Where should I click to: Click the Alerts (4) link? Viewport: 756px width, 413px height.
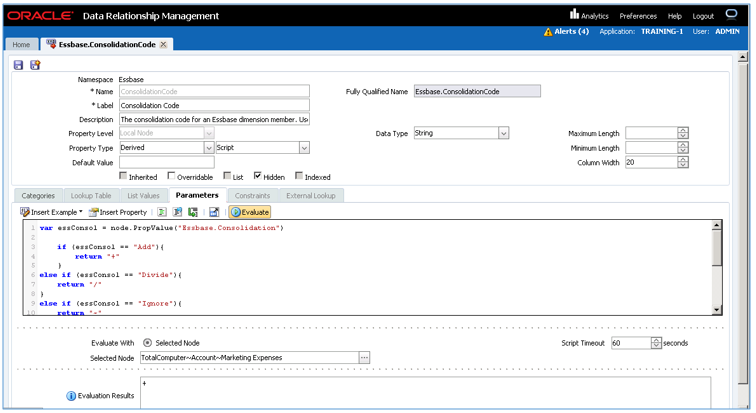click(x=571, y=31)
